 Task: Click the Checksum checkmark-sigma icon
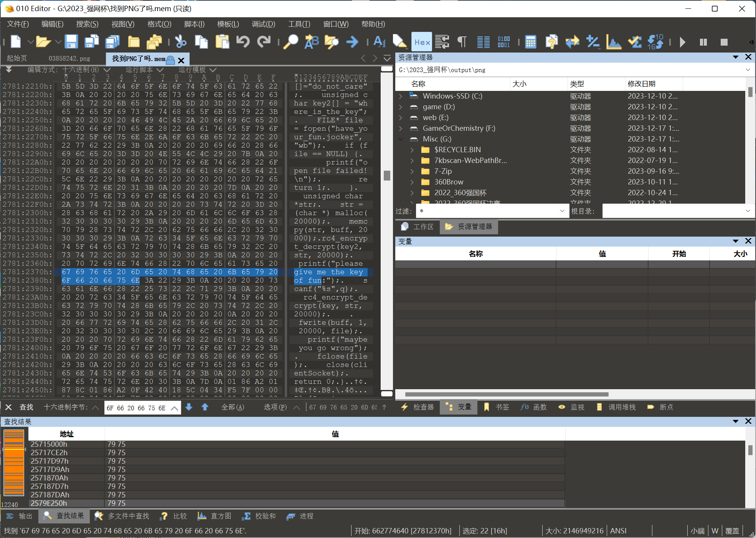[634, 41]
